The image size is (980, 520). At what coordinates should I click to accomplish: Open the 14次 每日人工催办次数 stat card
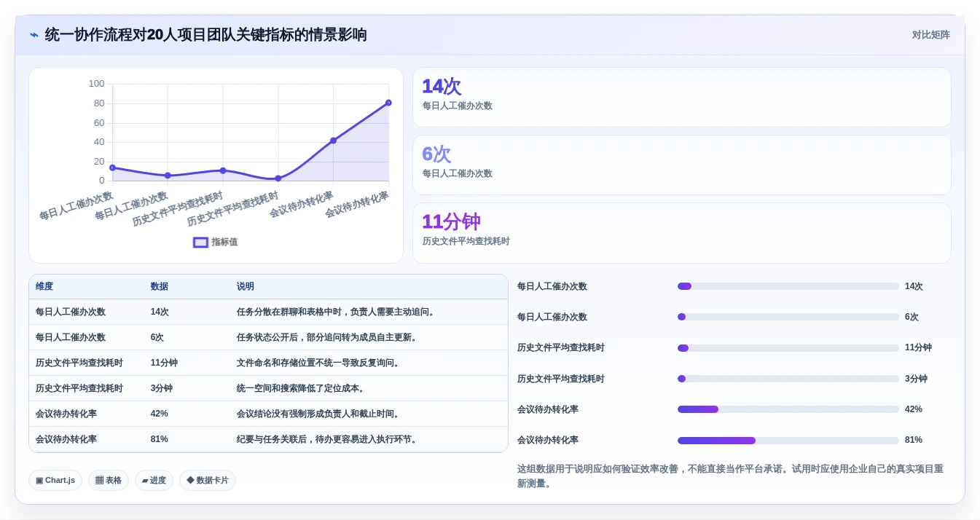pos(682,98)
